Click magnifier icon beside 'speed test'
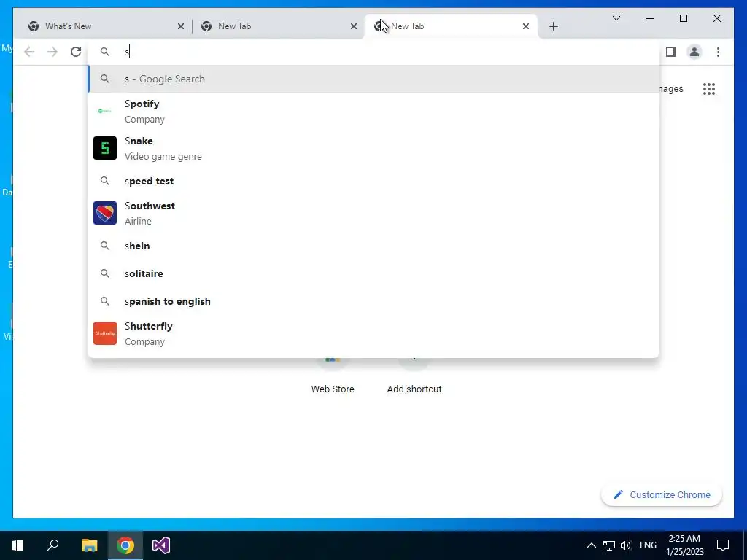The width and height of the screenshot is (747, 560). pos(105,181)
